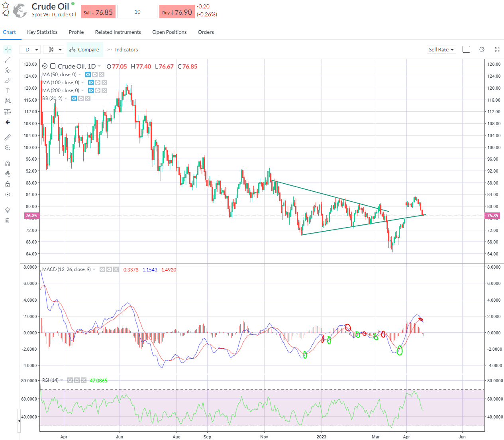Viewport: 504px width, 440px height.
Task: Select the pattern drawing tool
Action: 8,101
